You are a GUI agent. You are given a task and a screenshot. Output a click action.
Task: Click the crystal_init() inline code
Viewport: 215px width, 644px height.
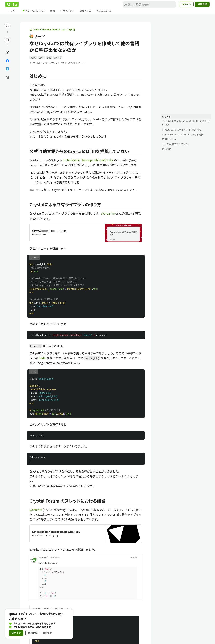click(x=92, y=358)
